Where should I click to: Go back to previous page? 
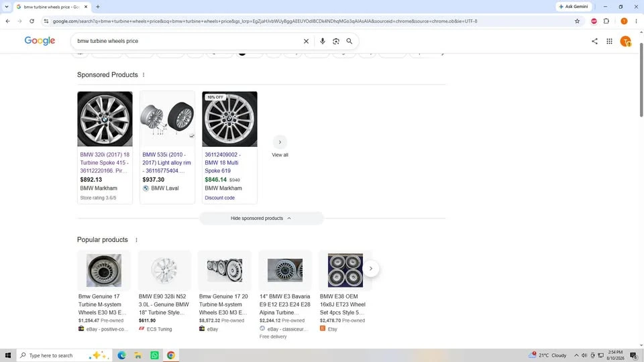coord(8,21)
